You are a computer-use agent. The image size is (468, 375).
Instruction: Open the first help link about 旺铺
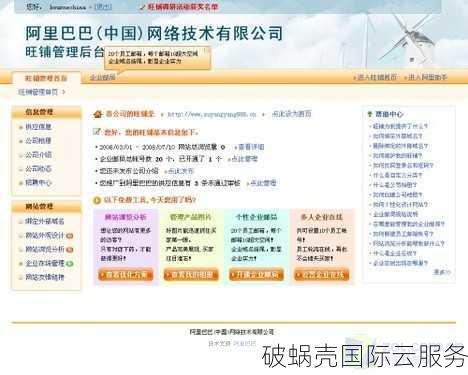coord(400,126)
